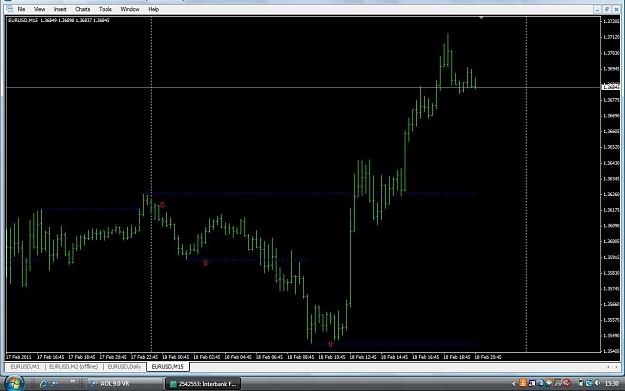Switch to the EURUSD,M1 chart tab
The height and width of the screenshot is (391, 625).
[x=25, y=367]
